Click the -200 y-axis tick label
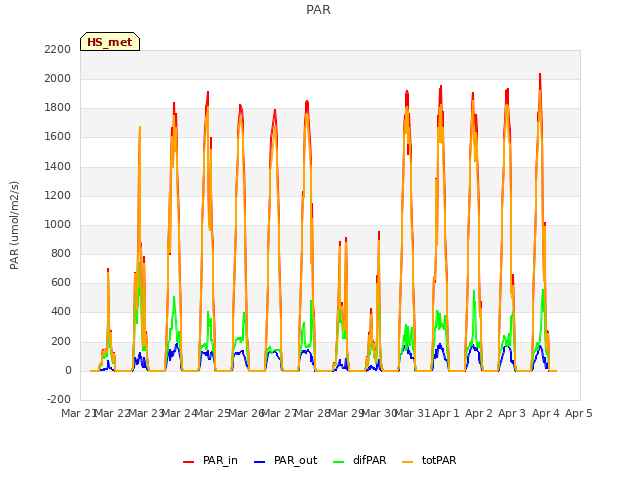 [x=59, y=400]
